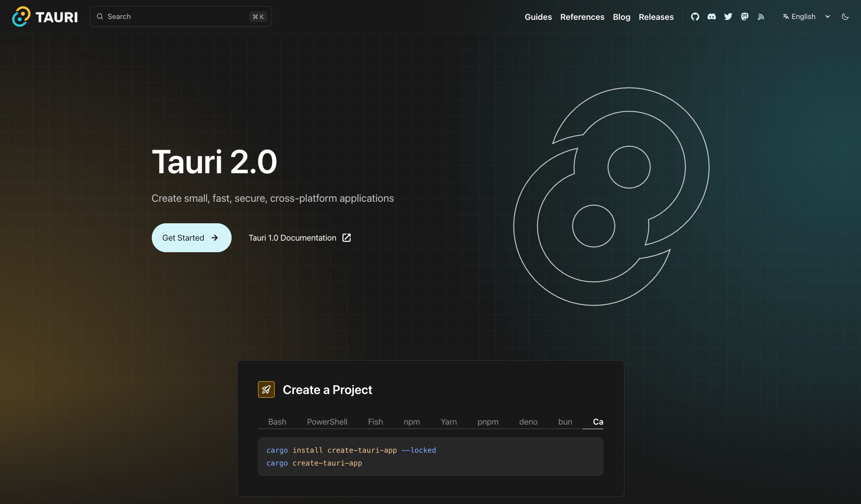Open Tauri 1.0 Documentation
Screen dimensions: 861x504
pos(292,238)
